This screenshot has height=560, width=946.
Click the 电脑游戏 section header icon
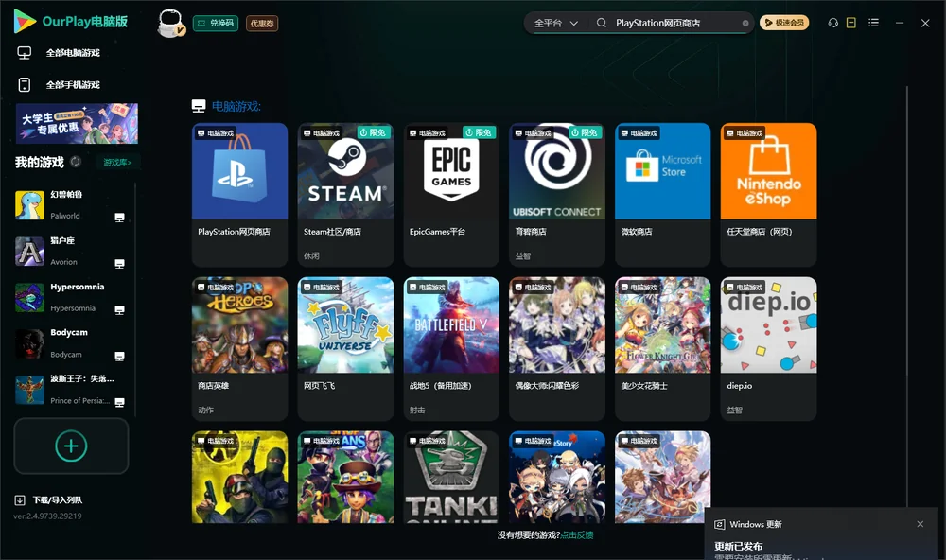coord(199,106)
